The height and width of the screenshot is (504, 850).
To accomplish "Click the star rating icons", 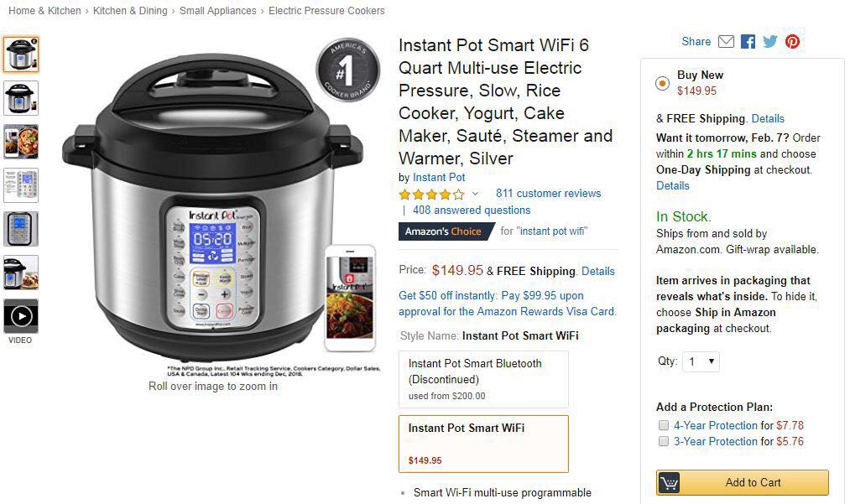I will pos(431,194).
